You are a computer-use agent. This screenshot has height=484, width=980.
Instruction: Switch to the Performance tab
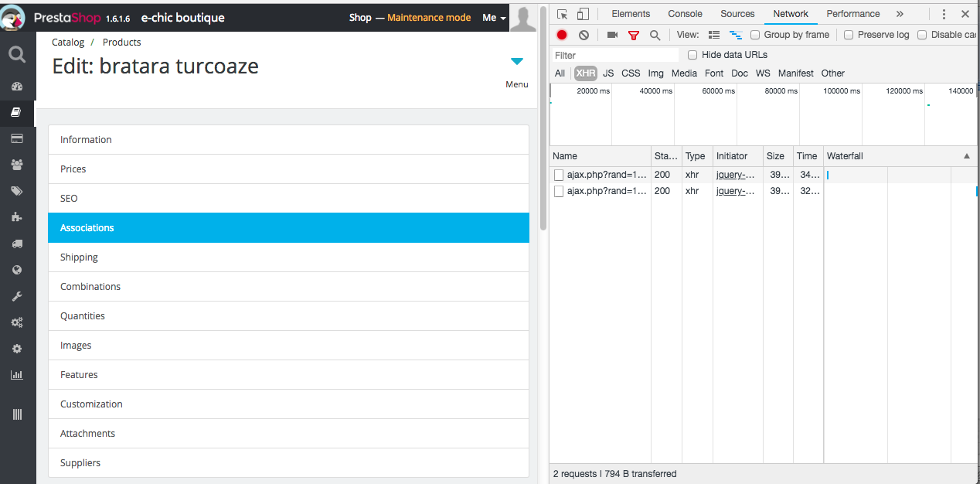853,14
